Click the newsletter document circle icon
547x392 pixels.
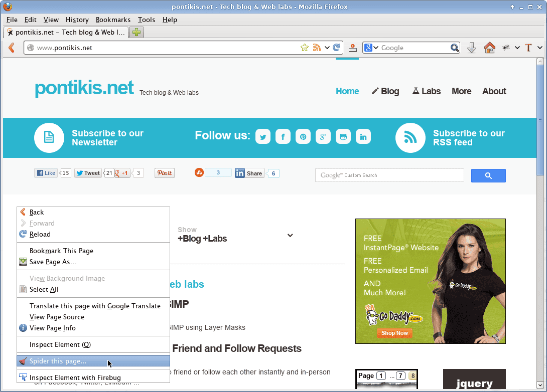pyautogui.click(x=49, y=138)
